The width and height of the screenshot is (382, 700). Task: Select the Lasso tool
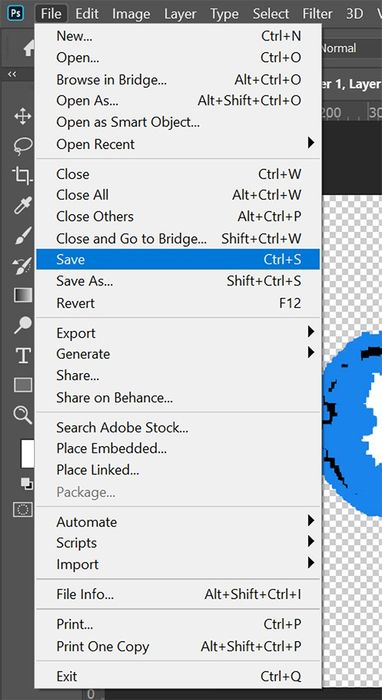[23, 145]
